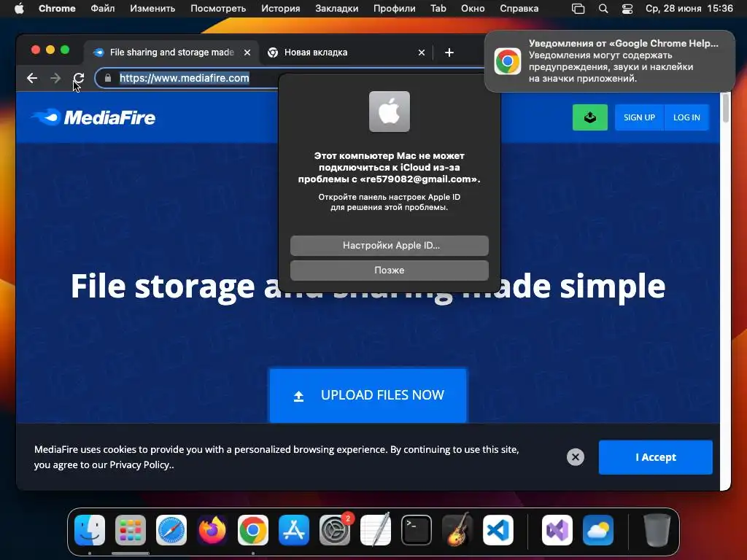The width and height of the screenshot is (747, 560).
Task: Click the MediaFire uses cookies notice text
Action: pyautogui.click(x=276, y=457)
